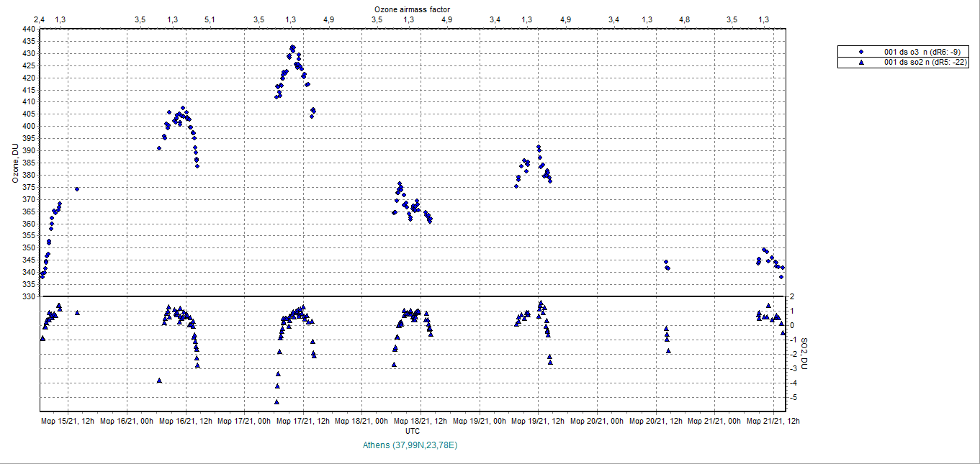
Task: Click the 'Mar 17/21, 00h' x-axis tick label
Action: tap(244, 421)
